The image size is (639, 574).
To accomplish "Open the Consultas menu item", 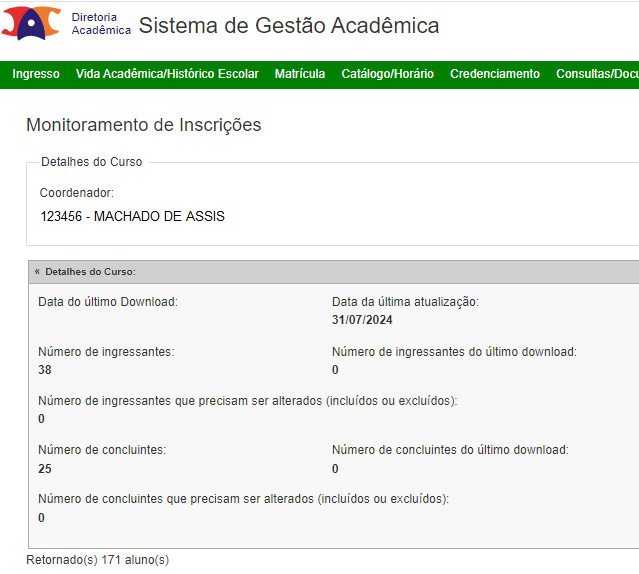I will click(596, 74).
